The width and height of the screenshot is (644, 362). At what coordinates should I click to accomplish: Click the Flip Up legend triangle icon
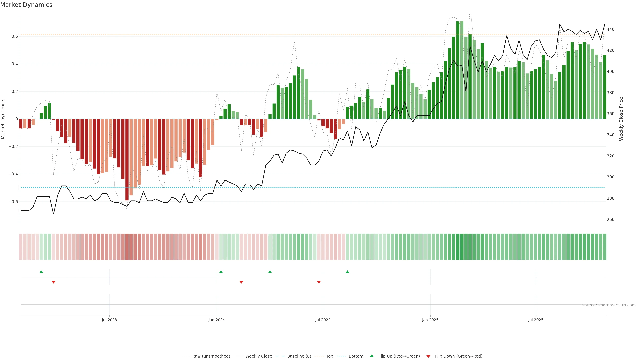coord(372,356)
